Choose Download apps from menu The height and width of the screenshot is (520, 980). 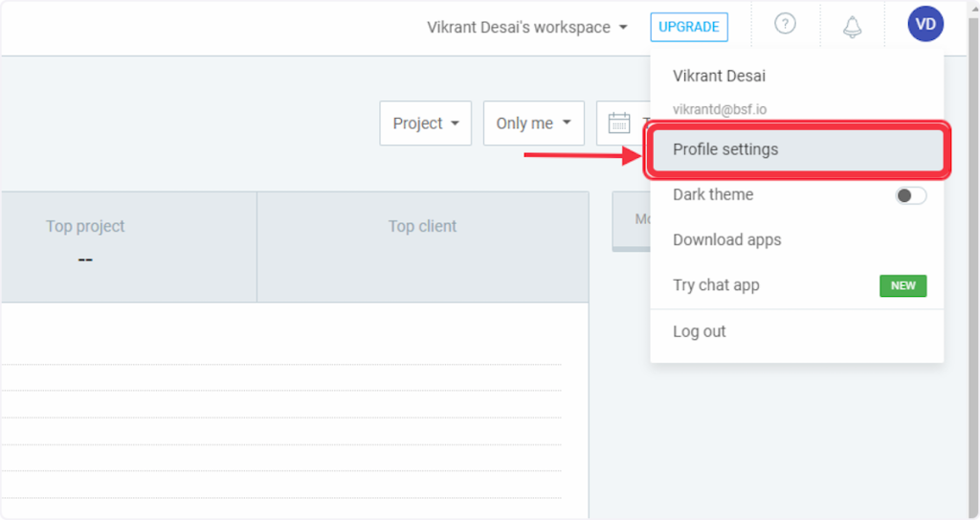pyautogui.click(x=726, y=240)
